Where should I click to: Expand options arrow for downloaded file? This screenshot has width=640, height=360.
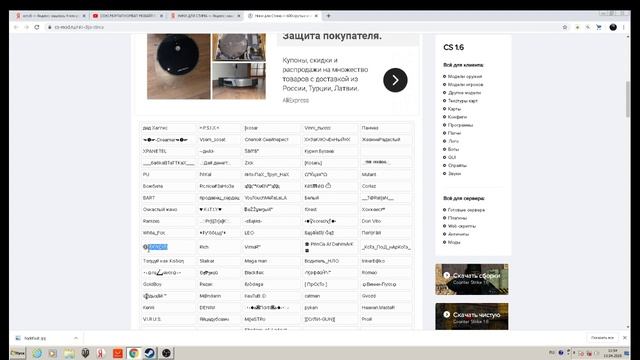click(76, 338)
